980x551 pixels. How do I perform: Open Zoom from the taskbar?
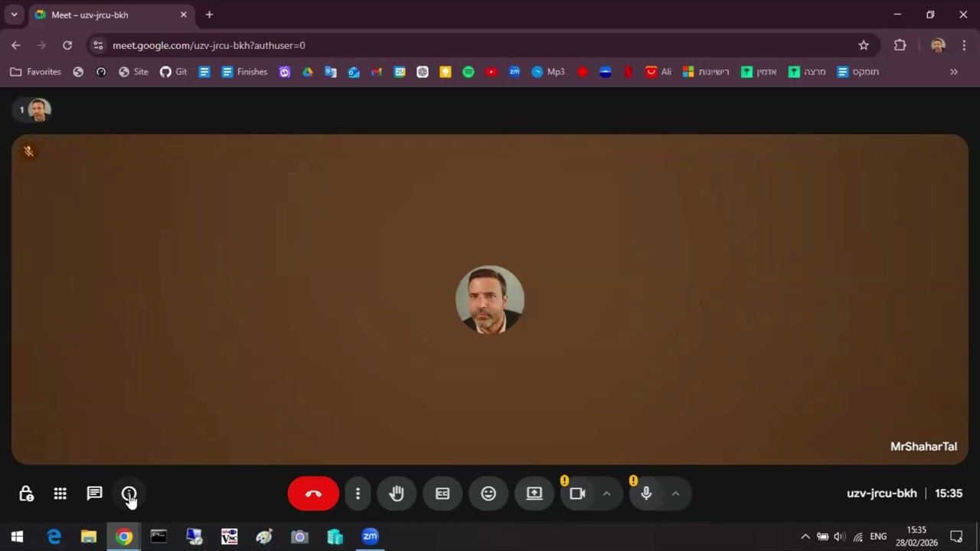371,536
